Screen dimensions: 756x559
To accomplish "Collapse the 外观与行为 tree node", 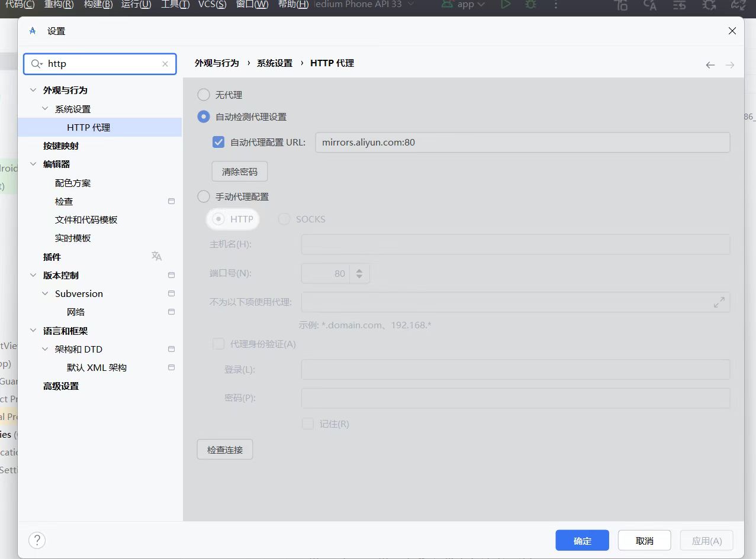I will pyautogui.click(x=33, y=91).
